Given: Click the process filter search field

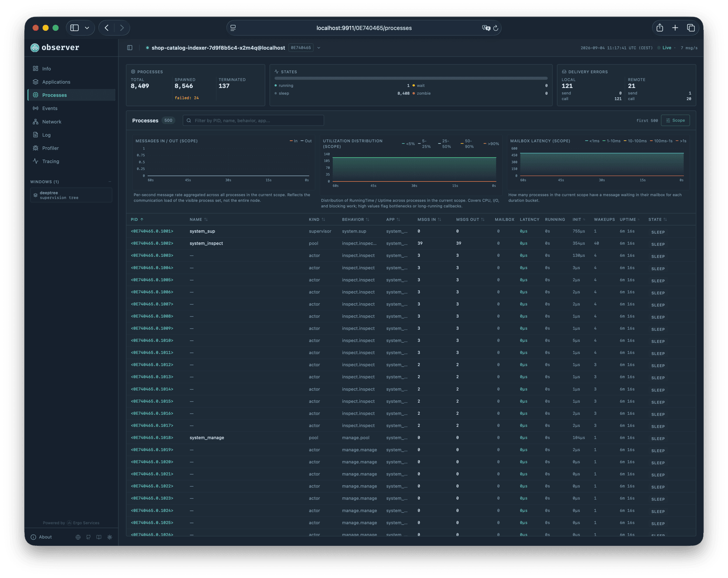Looking at the screenshot, I should (253, 120).
